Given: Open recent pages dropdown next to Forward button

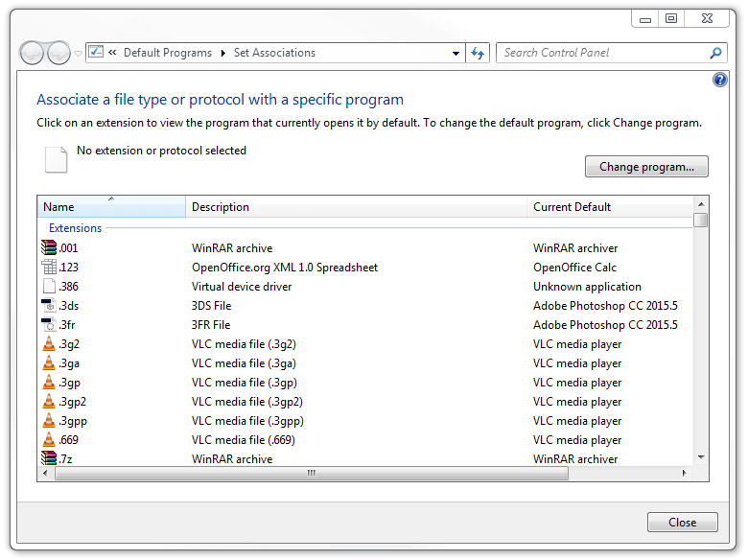Looking at the screenshot, I should 79,54.
